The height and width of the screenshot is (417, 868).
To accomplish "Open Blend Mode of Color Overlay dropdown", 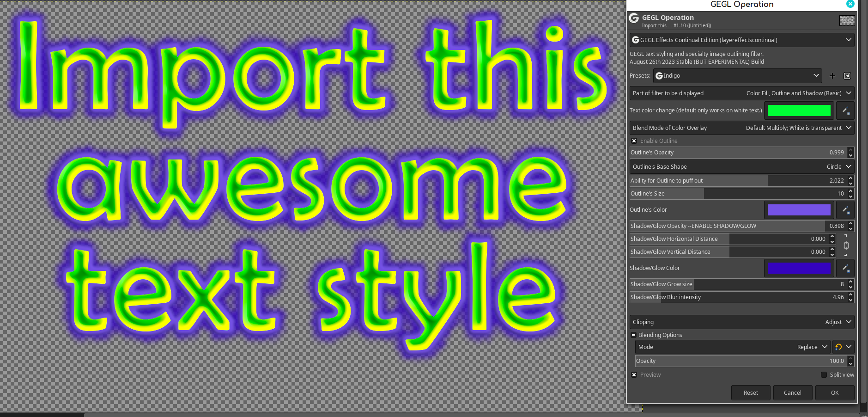I will point(742,128).
